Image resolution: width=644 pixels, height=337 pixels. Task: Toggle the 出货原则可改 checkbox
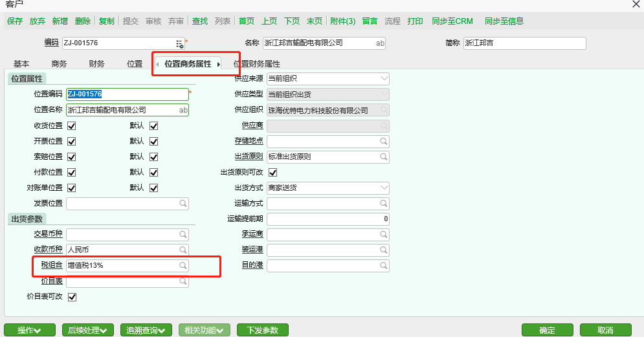[272, 173]
